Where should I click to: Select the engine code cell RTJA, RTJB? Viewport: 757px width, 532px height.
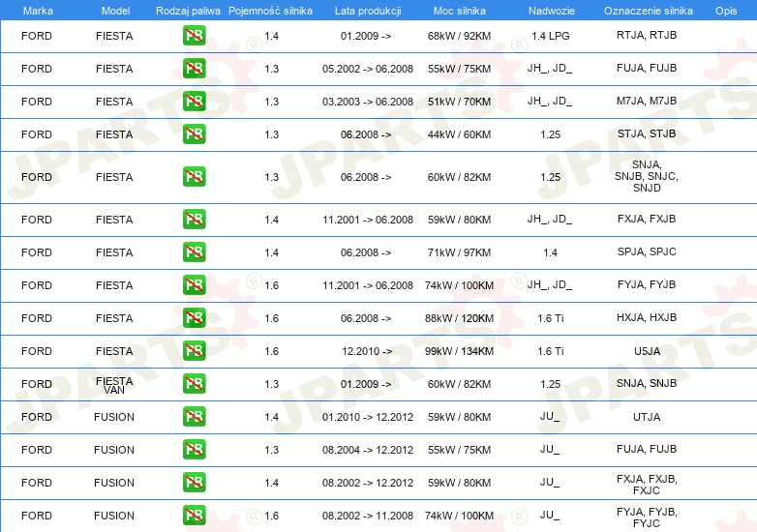coord(647,35)
